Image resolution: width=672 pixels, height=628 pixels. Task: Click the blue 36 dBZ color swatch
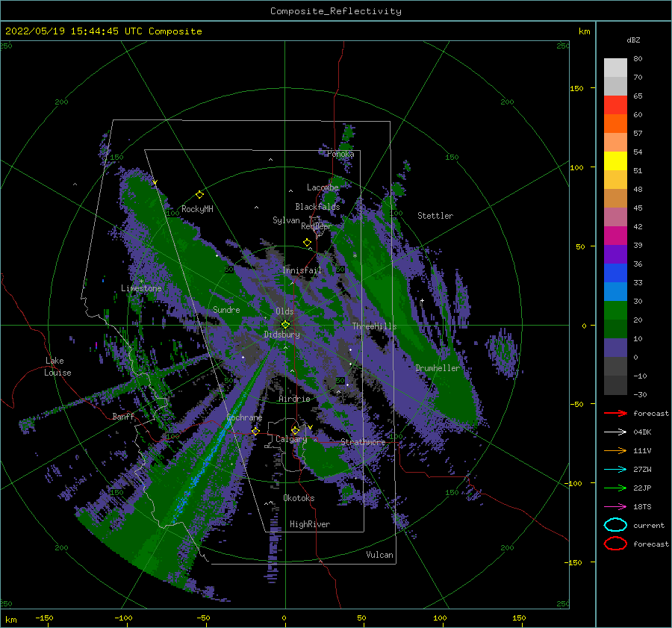(615, 273)
